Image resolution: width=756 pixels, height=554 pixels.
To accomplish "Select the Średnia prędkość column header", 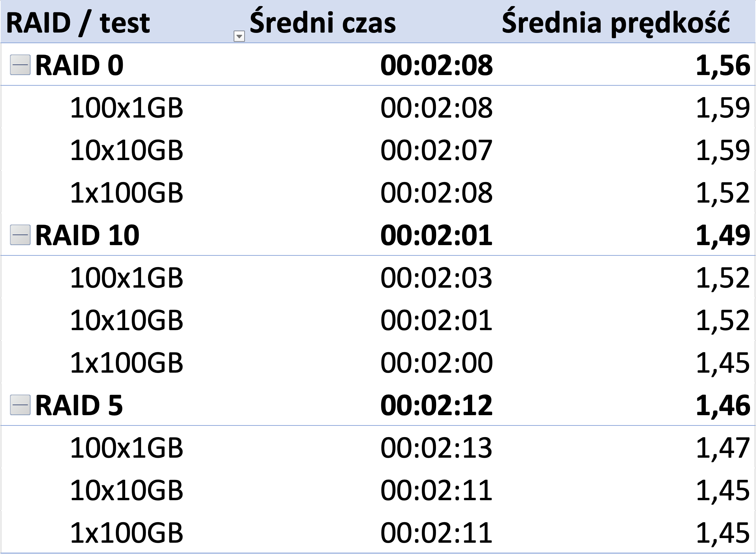I will click(x=616, y=24).
